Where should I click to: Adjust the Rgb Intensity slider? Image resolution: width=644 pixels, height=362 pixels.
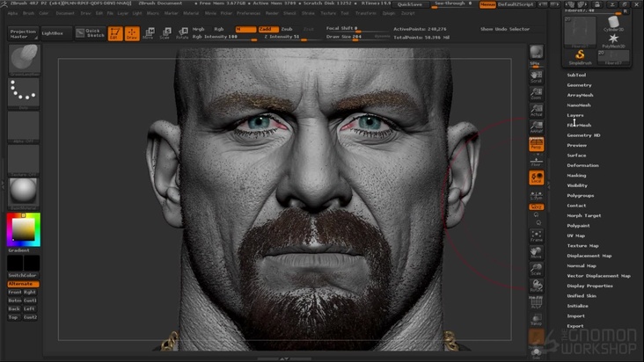click(x=224, y=37)
